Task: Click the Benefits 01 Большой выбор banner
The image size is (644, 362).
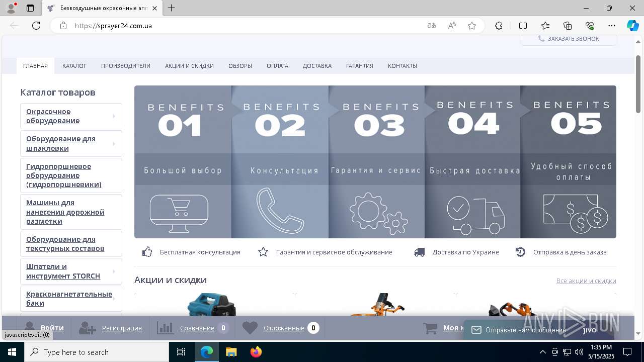Action: point(183,162)
